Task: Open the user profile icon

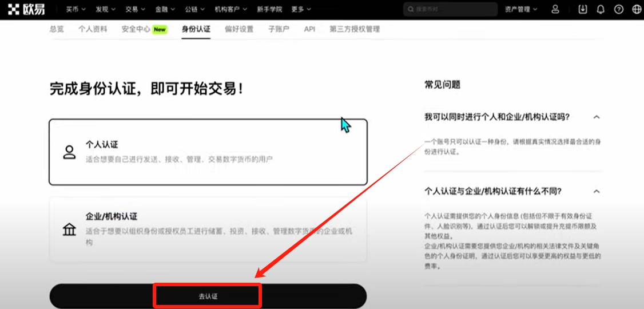Action: click(555, 9)
